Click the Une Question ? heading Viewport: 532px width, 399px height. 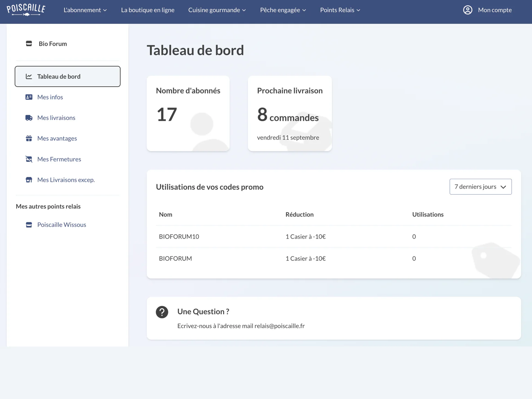[x=203, y=312]
